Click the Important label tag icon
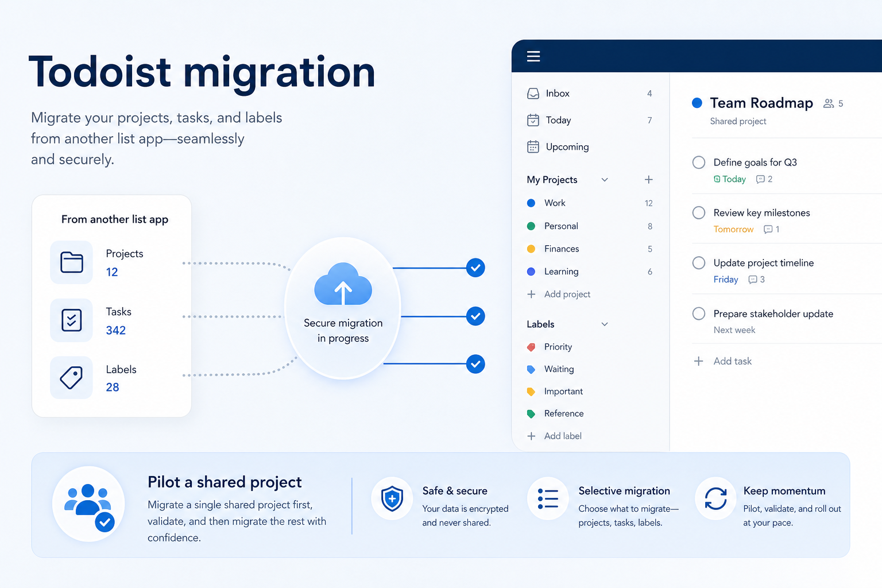 click(531, 392)
